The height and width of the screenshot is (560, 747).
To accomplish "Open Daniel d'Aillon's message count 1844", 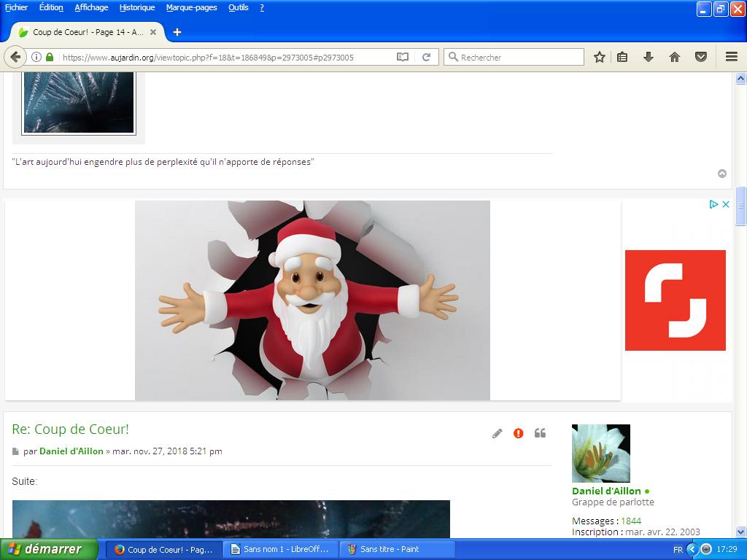I will [630, 521].
